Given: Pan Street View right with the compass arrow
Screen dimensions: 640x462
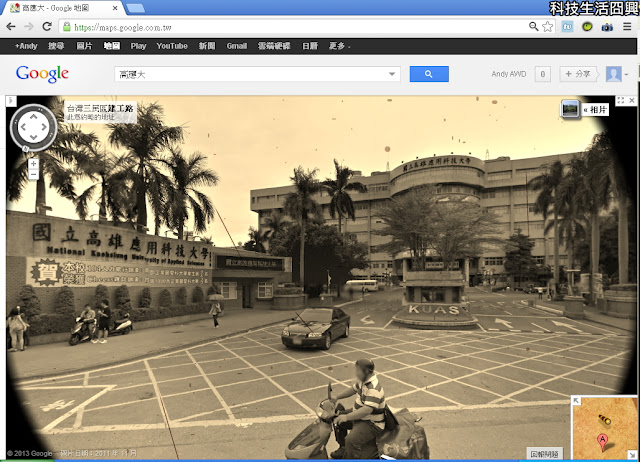Looking at the screenshot, I should pos(44,127).
